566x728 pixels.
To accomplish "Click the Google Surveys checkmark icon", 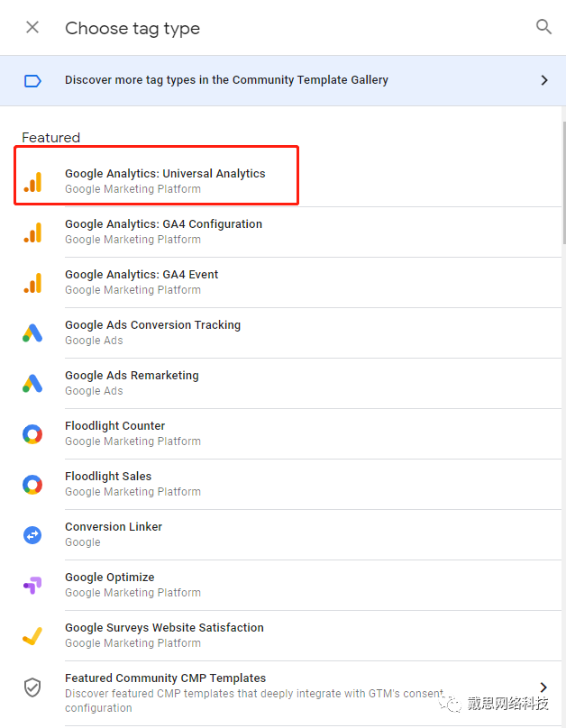I will (32, 636).
